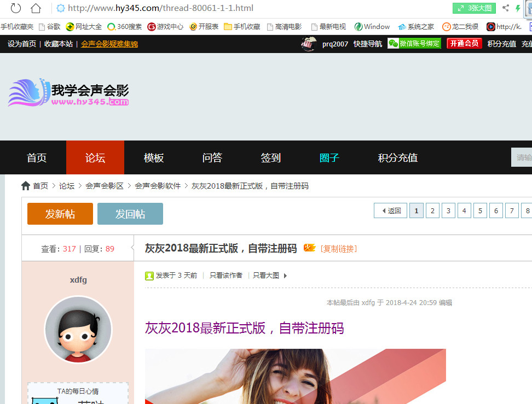
Task: Open the 手机收藏 folder bookmark
Action: point(242,27)
